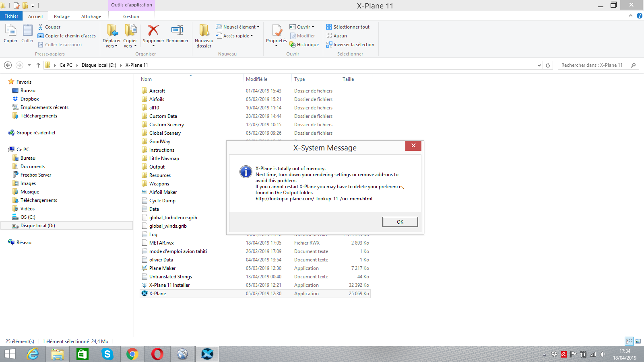Select the Couper scissors command
Screen dimensions: 644x362
point(49,27)
